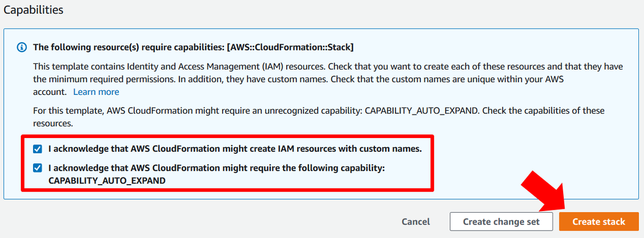Click the Create change set button
The width and height of the screenshot is (644, 238).
pos(501,222)
